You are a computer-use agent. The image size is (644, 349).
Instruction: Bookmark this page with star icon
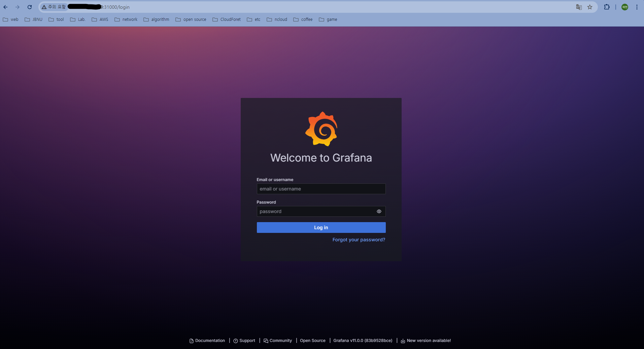(590, 7)
